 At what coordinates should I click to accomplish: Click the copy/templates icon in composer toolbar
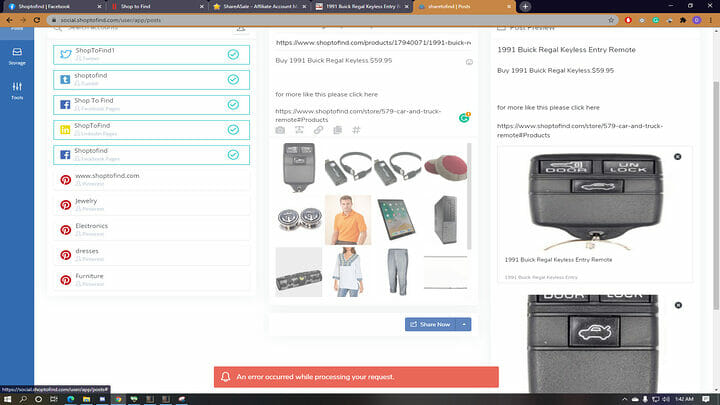338,130
